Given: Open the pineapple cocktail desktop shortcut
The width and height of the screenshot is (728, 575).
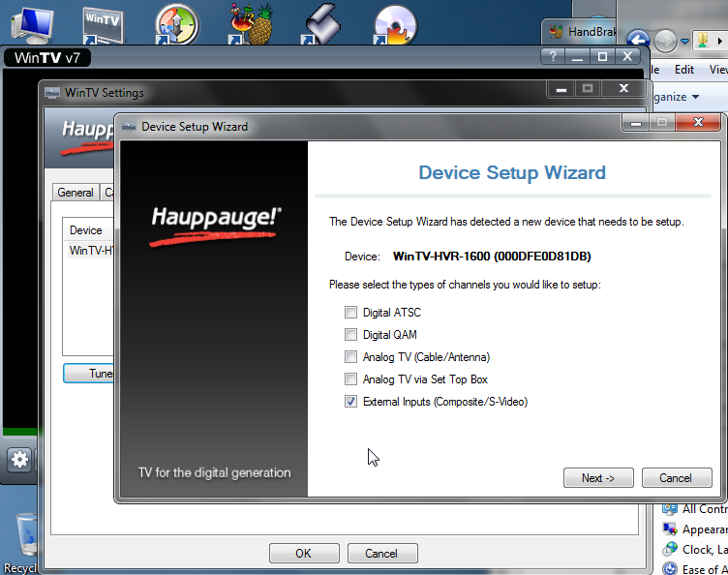Looking at the screenshot, I should coord(251,24).
